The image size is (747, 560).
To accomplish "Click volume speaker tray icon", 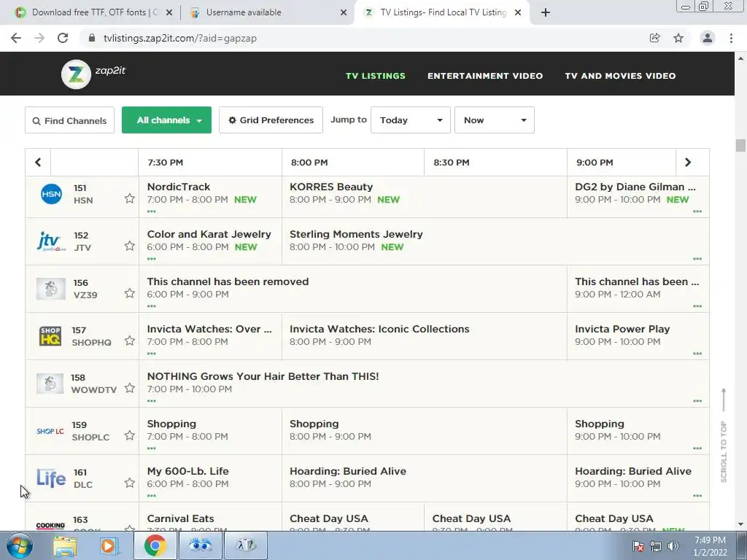I will 673,546.
